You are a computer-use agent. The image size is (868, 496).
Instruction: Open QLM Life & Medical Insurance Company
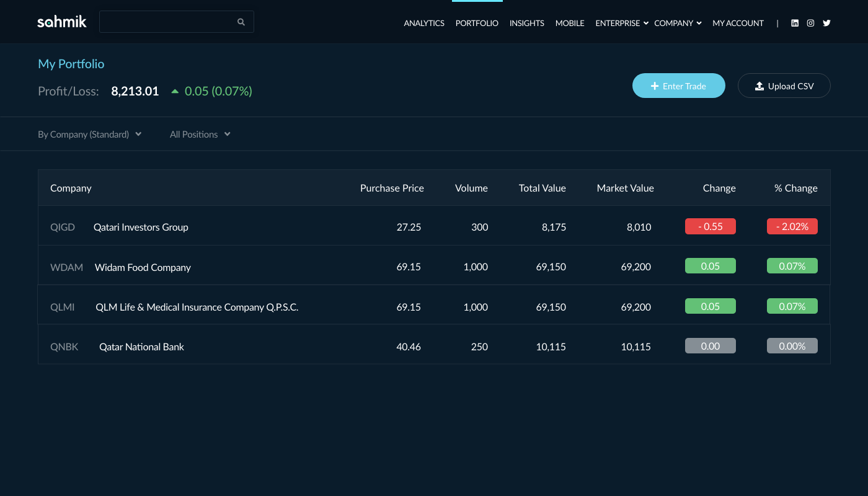[x=197, y=307]
